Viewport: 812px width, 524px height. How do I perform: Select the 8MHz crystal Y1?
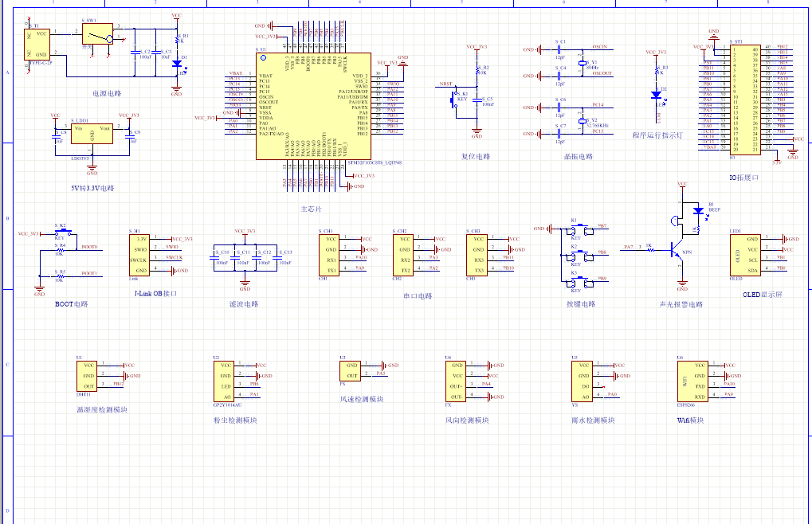click(582, 65)
